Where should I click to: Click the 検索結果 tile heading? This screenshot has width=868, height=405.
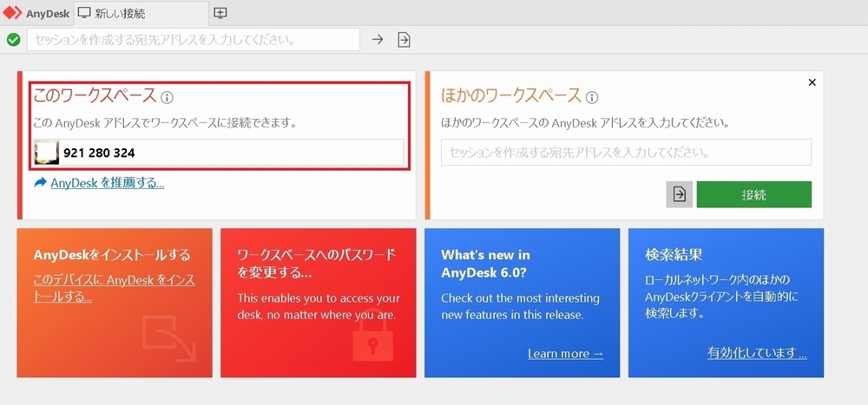pyautogui.click(x=674, y=255)
